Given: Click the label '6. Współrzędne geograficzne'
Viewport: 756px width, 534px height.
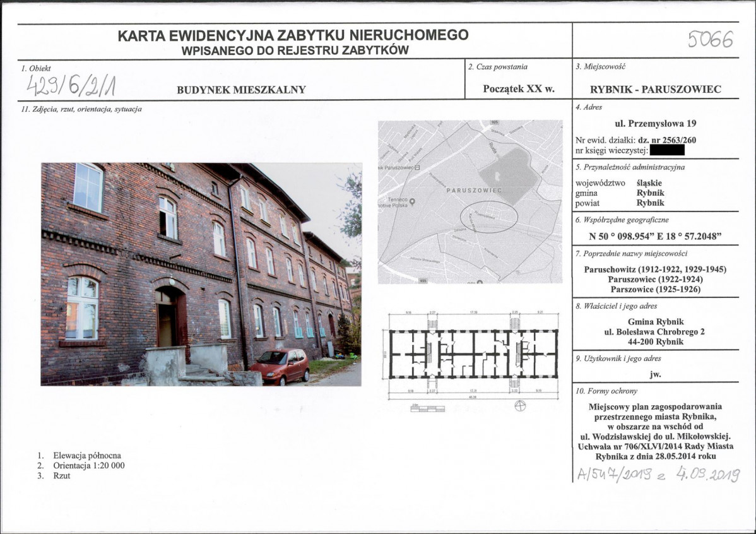Looking at the screenshot, I should tap(622, 220).
